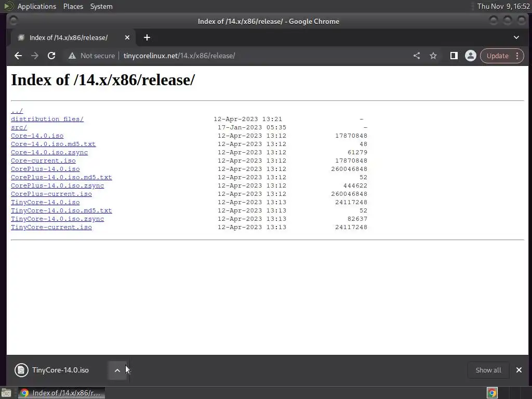532x399 pixels.
Task: Download CorePlus-14.0.iso
Action: point(45,169)
